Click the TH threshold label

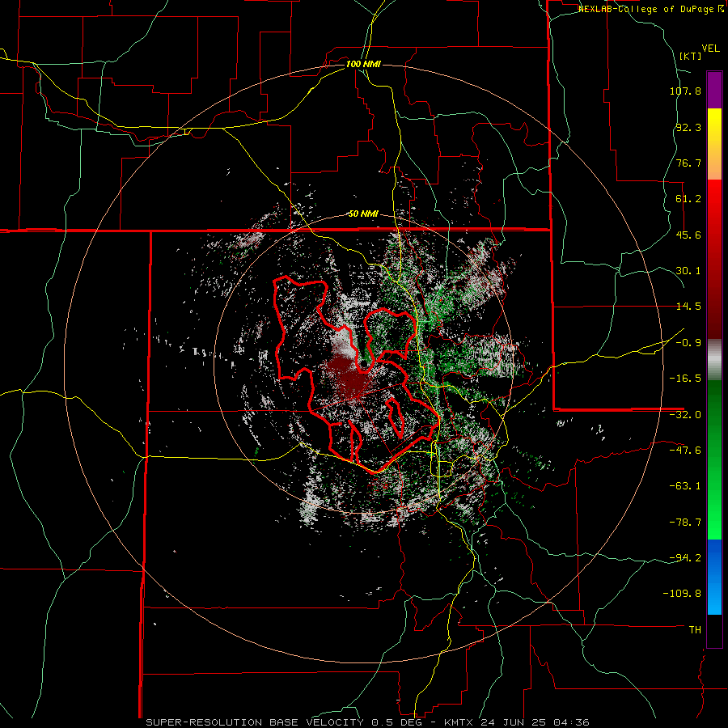(x=695, y=629)
